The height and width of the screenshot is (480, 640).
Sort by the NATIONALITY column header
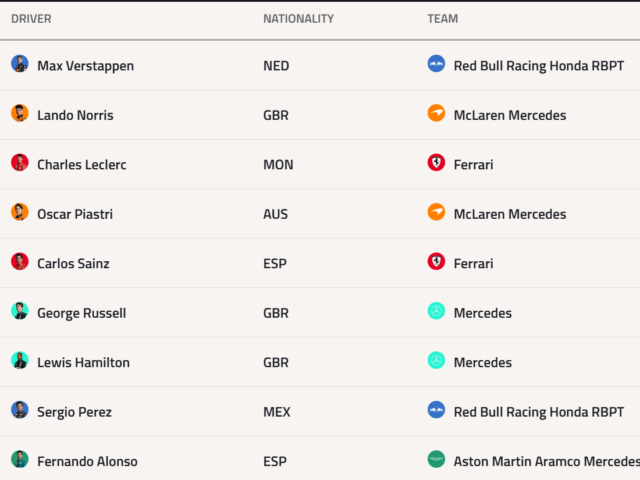(x=298, y=19)
